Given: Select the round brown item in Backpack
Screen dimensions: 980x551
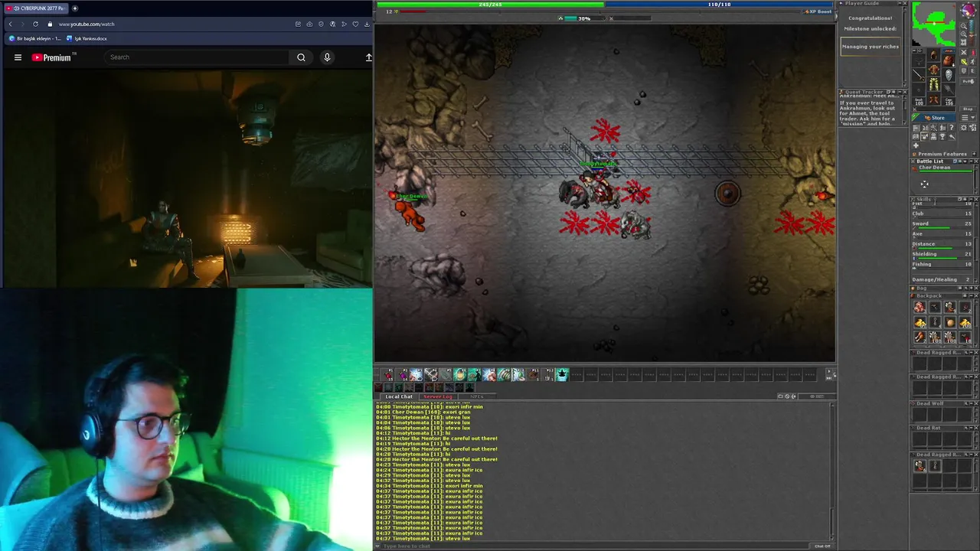Looking at the screenshot, I should (x=949, y=321).
